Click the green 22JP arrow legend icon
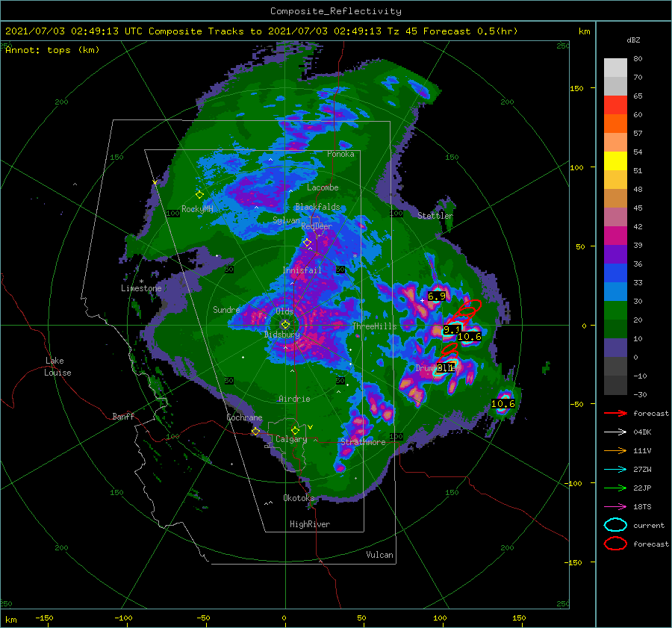 [x=615, y=488]
